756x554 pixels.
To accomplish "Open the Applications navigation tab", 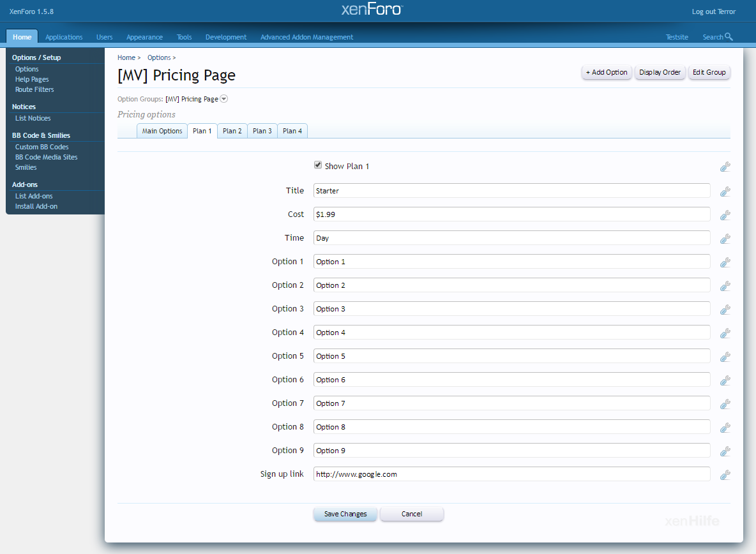I will point(64,37).
